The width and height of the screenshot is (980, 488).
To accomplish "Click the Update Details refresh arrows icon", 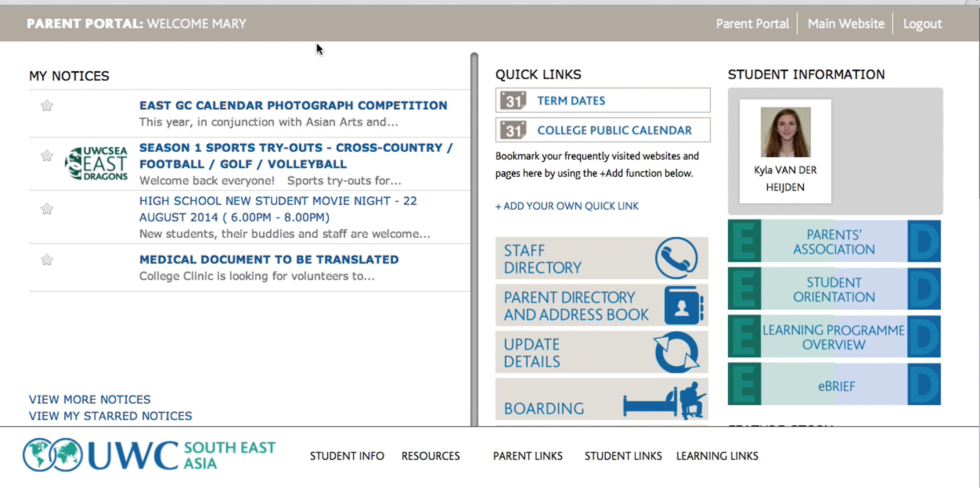I will tap(676, 352).
